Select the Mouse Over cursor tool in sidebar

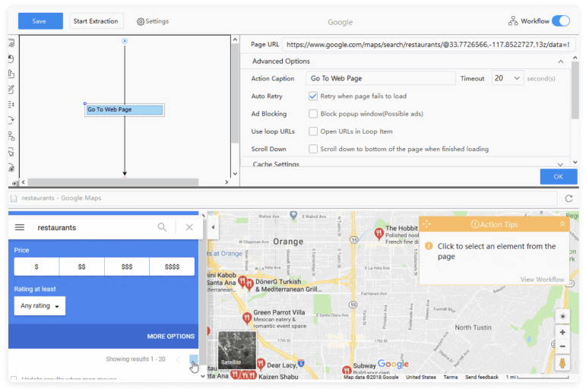(11, 152)
